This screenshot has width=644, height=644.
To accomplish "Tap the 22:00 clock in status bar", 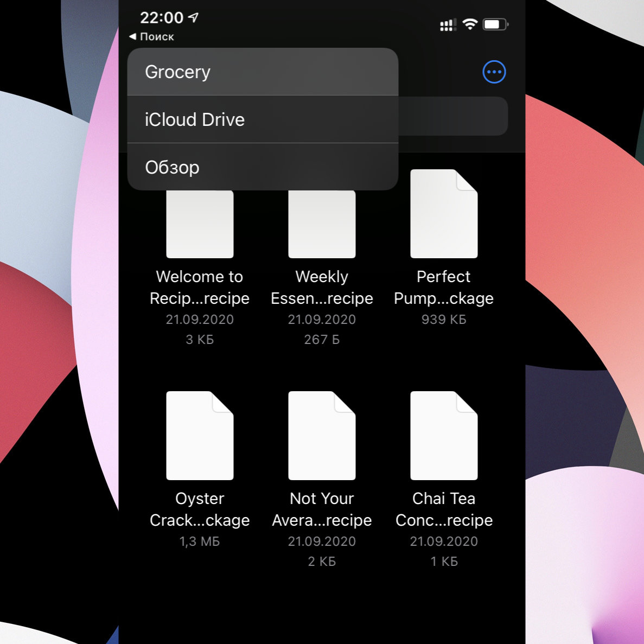I will 162,17.
